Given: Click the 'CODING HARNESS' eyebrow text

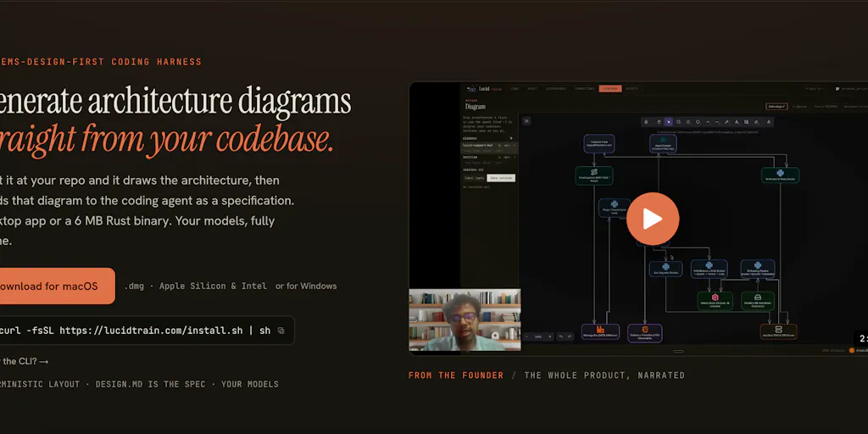Looking at the screenshot, I should [x=157, y=62].
